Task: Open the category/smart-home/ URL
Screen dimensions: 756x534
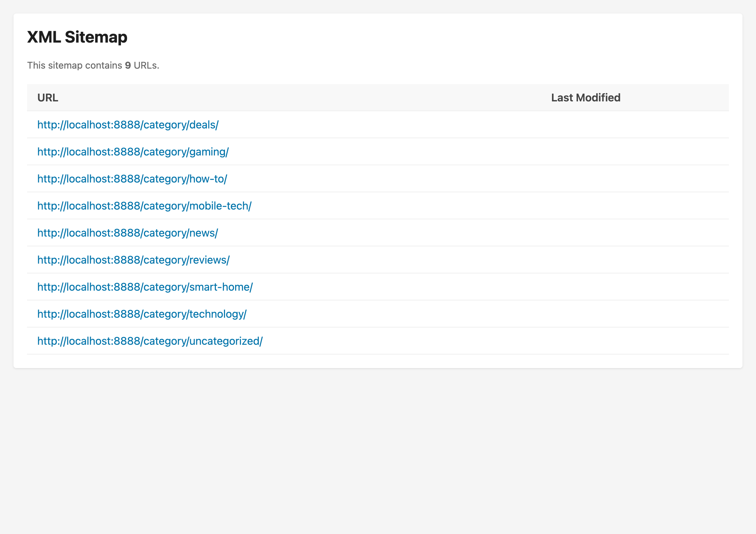Action: pyautogui.click(x=145, y=287)
